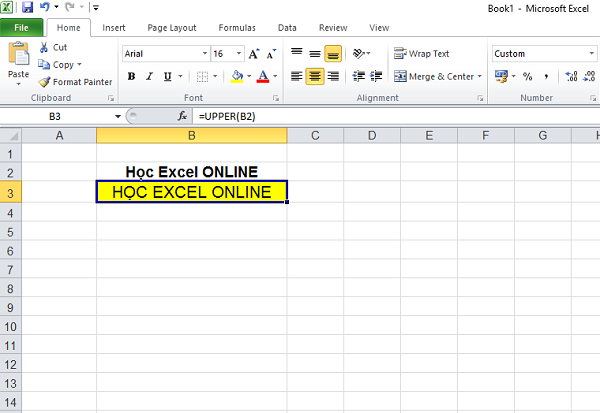Viewport: 600px width, 413px height.
Task: Click the Align Text Left icon
Action: click(x=296, y=76)
